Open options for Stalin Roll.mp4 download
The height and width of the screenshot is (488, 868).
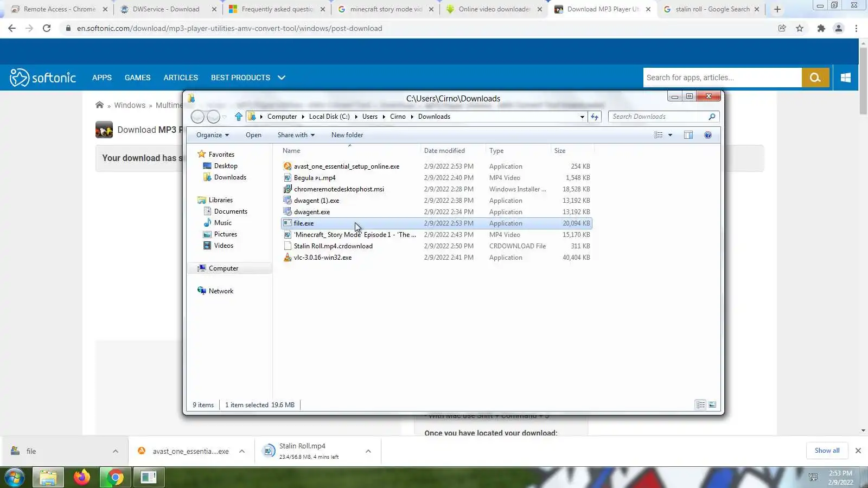coord(368,451)
